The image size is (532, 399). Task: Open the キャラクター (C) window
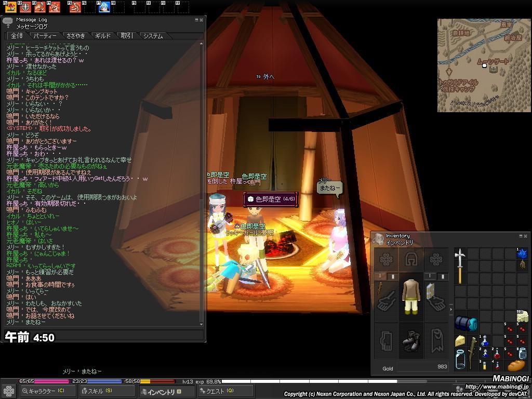pyautogui.click(x=47, y=391)
